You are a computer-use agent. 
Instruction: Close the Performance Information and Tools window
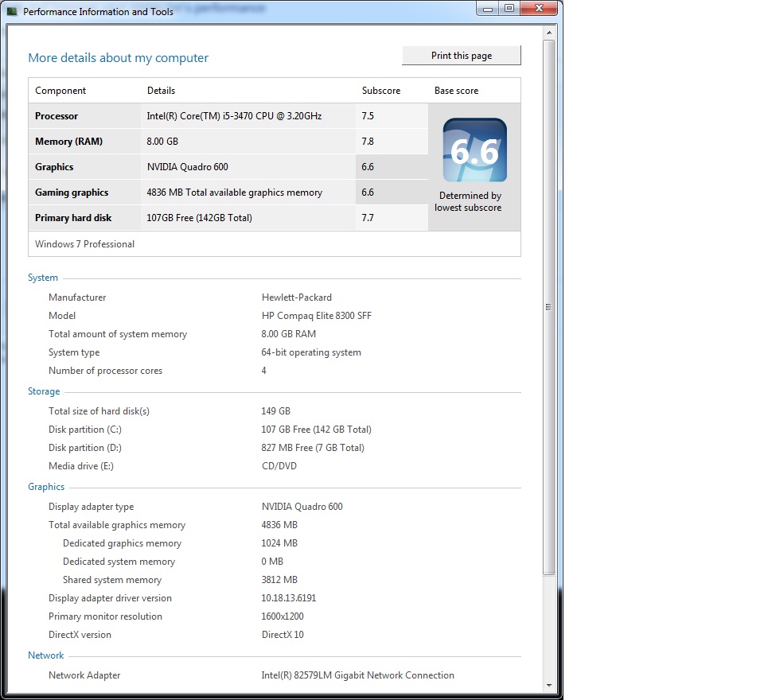[x=539, y=9]
